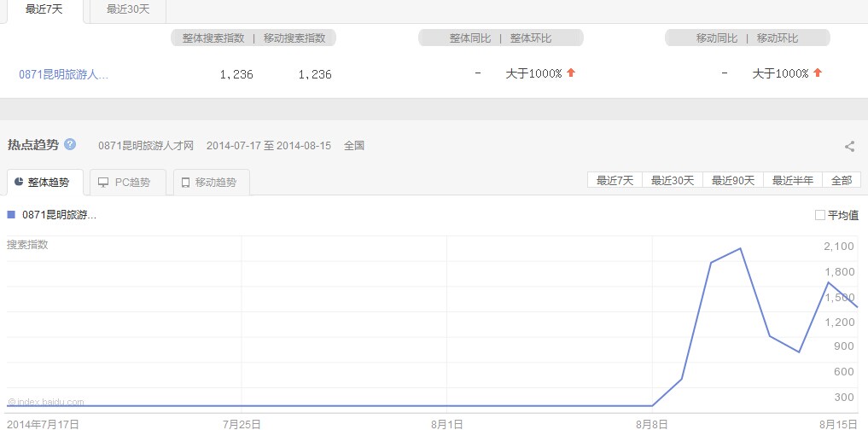Toggle the 平均值 checkbox
Viewport: 868px width, 430px height.
820,215
